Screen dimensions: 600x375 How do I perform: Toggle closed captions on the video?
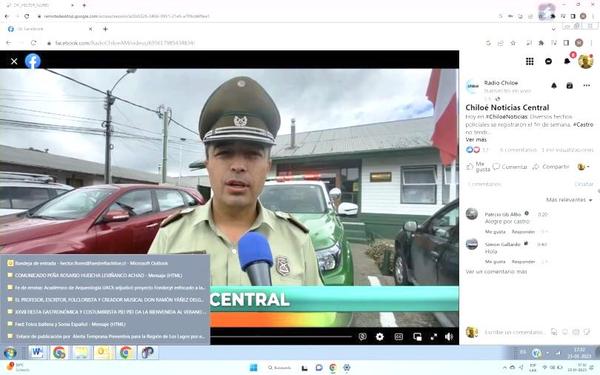[399, 337]
